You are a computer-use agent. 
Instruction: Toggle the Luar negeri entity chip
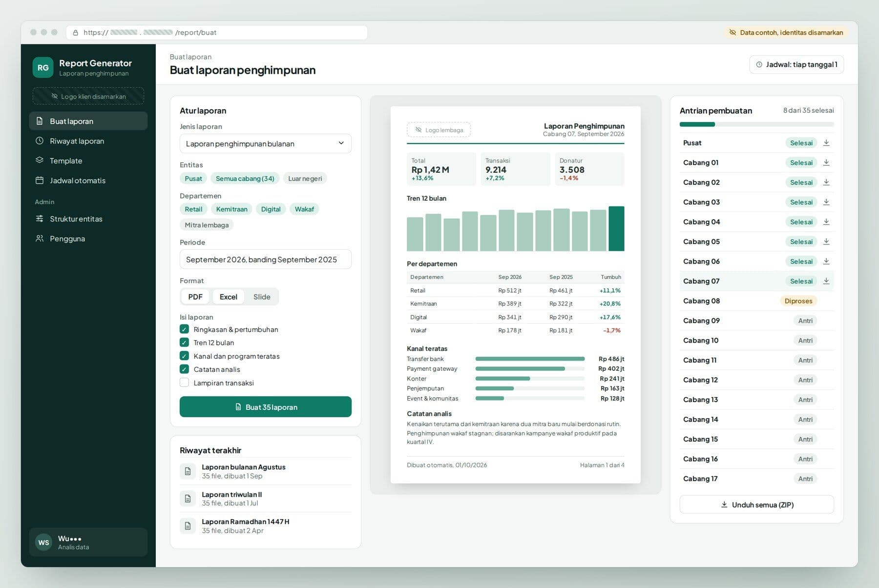click(305, 179)
